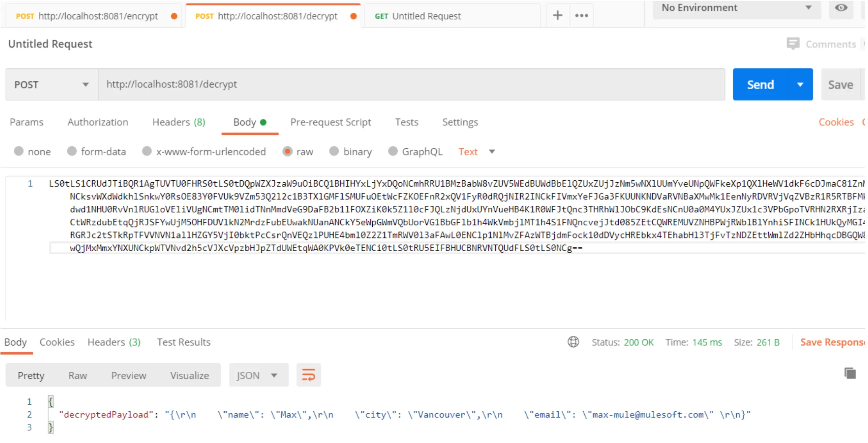Image resolution: width=868 pixels, height=443 pixels.
Task: Copy response body with clipboard icon
Action: (850, 373)
